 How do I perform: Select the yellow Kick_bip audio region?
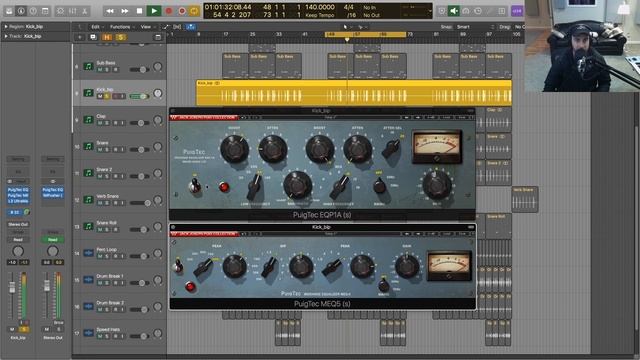(354, 93)
